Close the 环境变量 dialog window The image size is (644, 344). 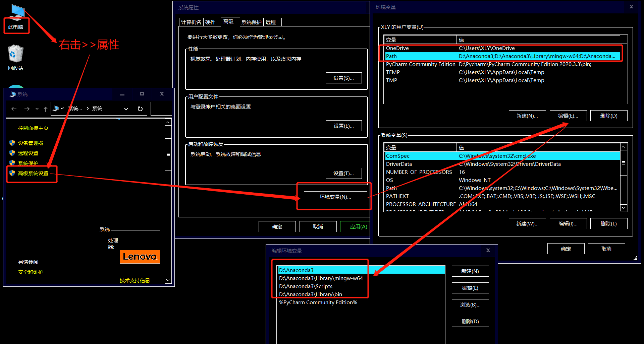coord(631,7)
